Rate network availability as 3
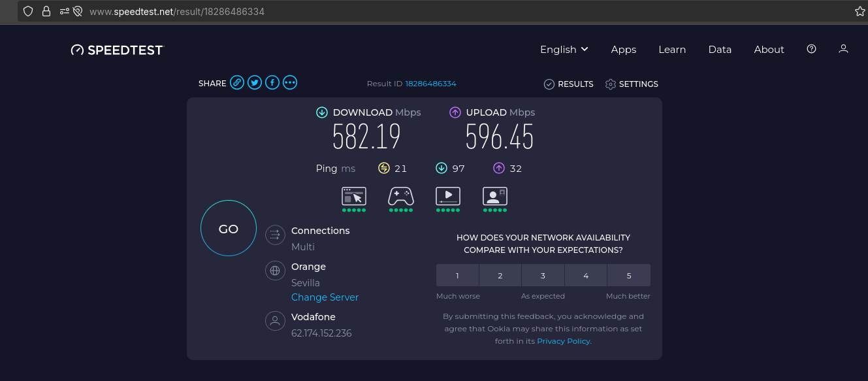This screenshot has height=381, width=868. point(543,276)
